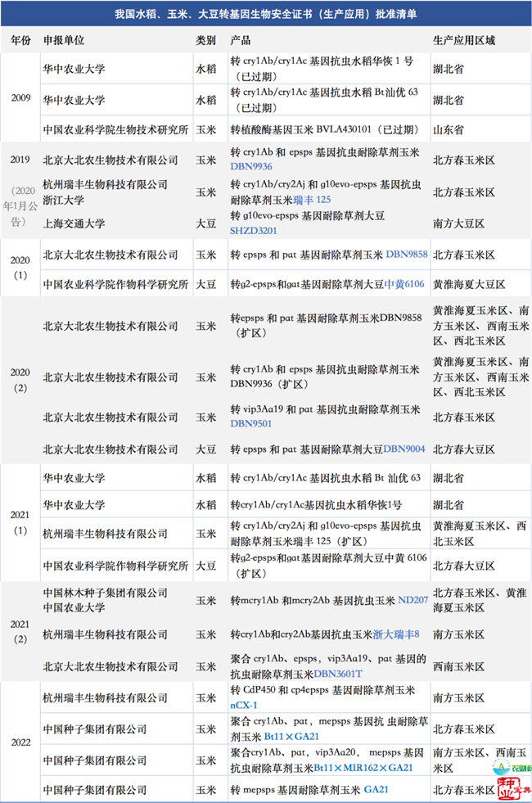Open the blue DBN9936 corn link
Viewport: 532px width, 803px height.
(250, 166)
